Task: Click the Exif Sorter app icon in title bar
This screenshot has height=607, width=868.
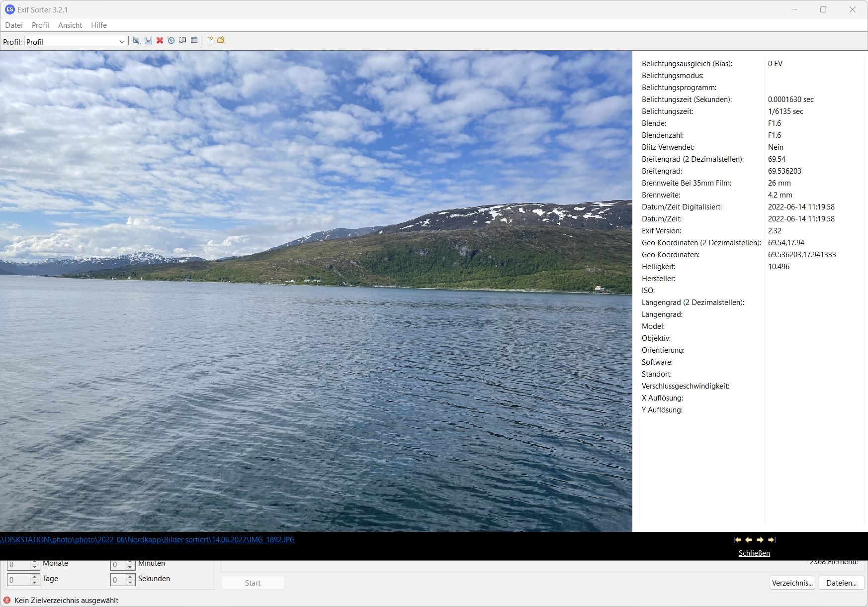Action: [9, 9]
